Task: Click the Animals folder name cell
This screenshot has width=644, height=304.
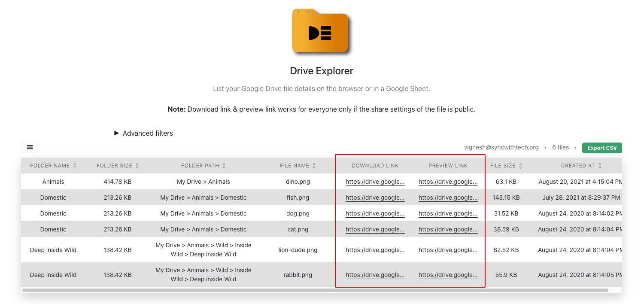Action: point(53,182)
